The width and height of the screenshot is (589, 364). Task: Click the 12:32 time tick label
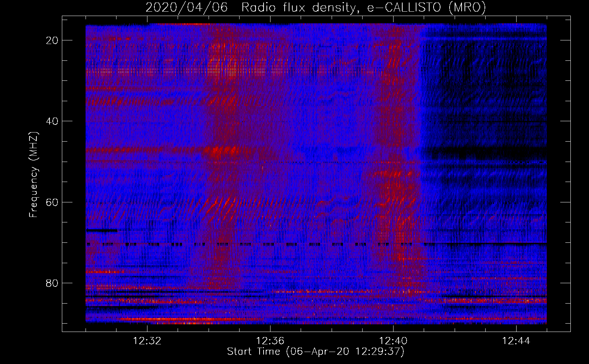[x=147, y=341]
